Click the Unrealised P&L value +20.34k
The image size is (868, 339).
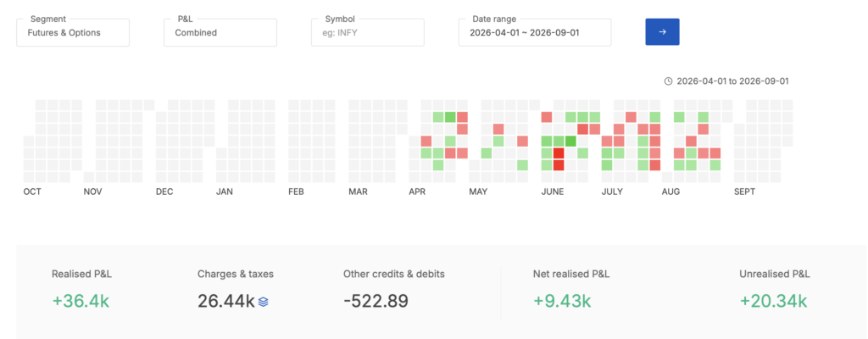(773, 302)
